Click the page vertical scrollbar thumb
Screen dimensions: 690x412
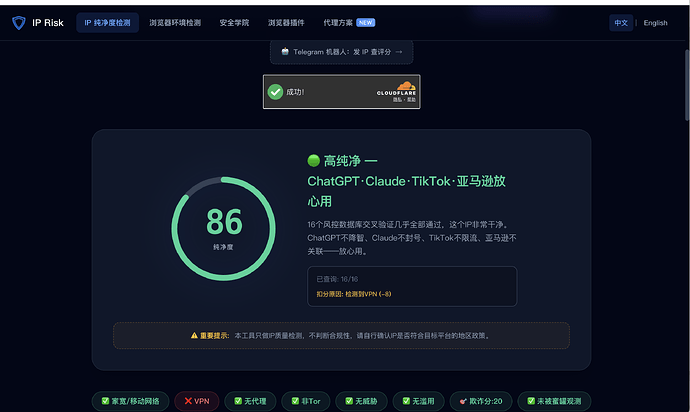(x=687, y=84)
